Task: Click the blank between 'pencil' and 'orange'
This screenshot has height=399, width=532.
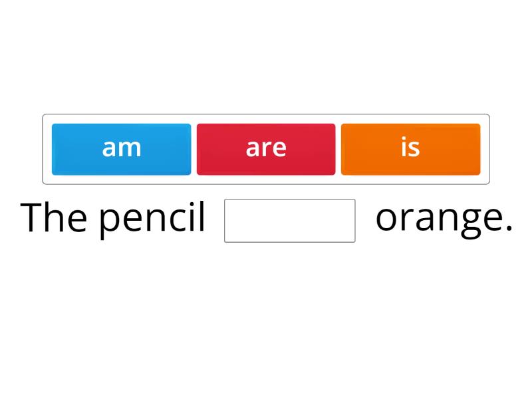Action: (x=290, y=221)
